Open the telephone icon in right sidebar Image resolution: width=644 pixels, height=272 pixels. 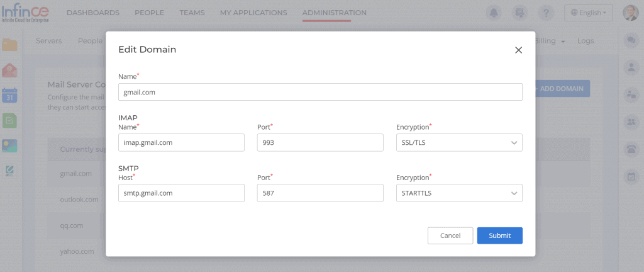[x=631, y=149]
